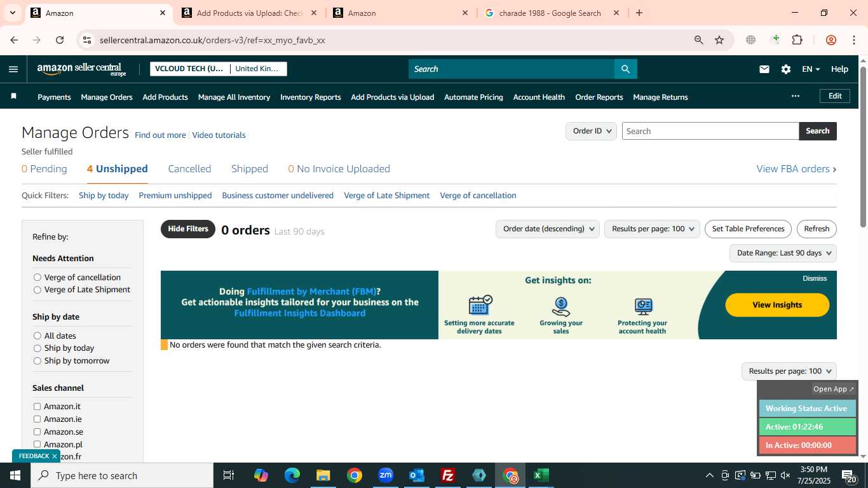The height and width of the screenshot is (488, 868).
Task: Open the notification center in the system tray
Action: [x=849, y=475]
